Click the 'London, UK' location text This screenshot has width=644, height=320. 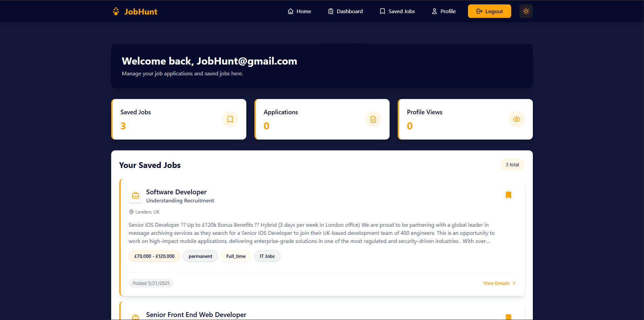[147, 212]
